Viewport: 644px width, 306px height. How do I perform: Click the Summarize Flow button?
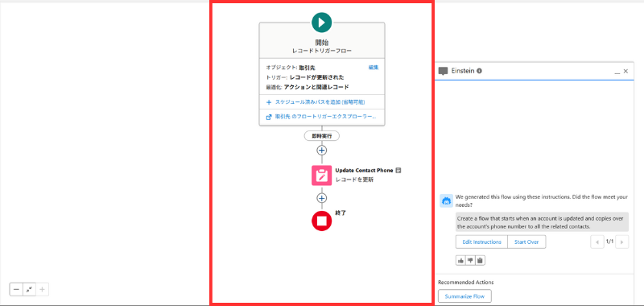point(464,296)
